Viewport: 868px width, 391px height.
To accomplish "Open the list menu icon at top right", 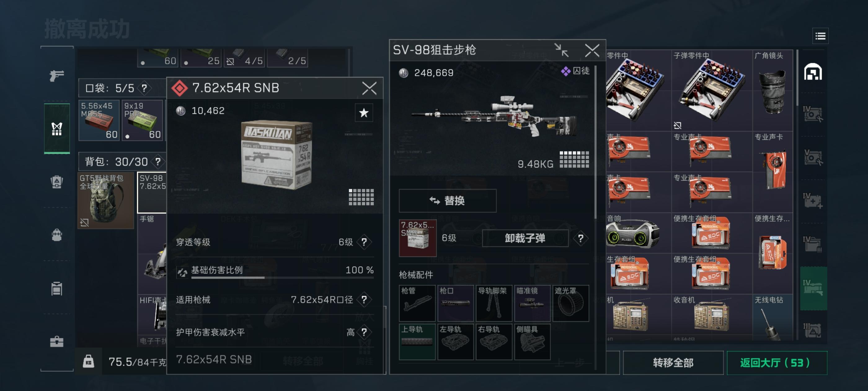I will coord(820,36).
